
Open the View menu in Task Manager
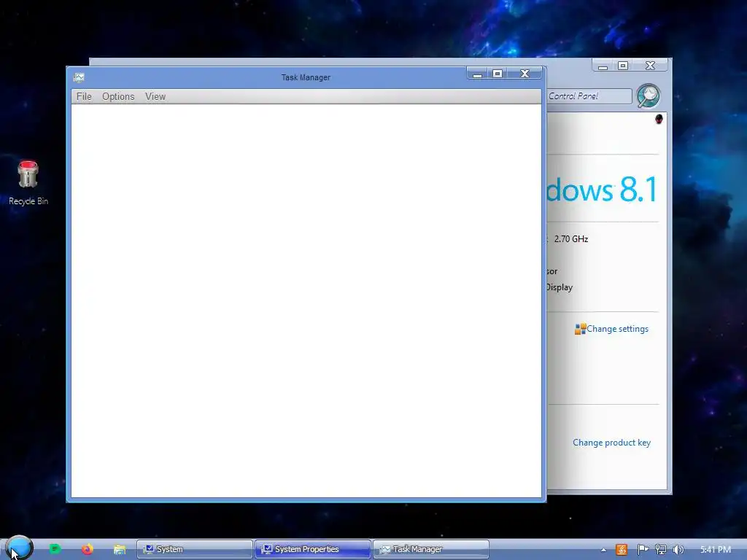155,97
